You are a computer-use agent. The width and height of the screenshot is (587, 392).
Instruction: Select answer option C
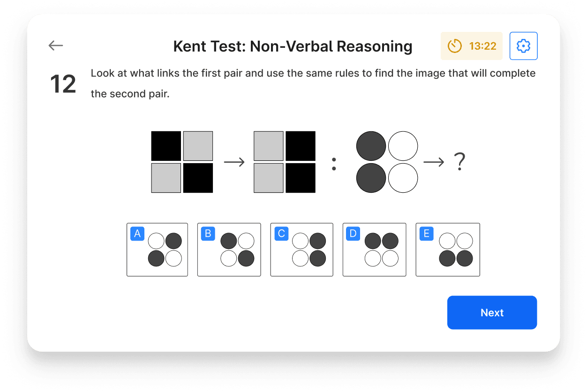(x=302, y=249)
